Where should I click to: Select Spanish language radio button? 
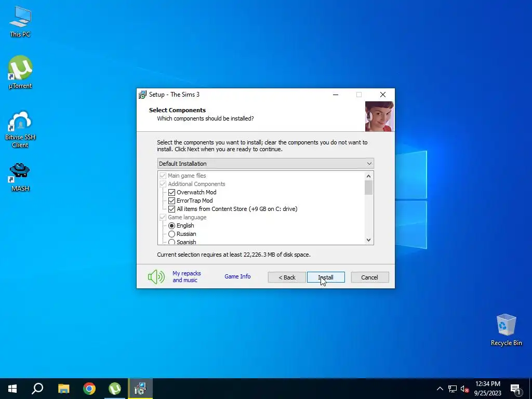pos(171,242)
